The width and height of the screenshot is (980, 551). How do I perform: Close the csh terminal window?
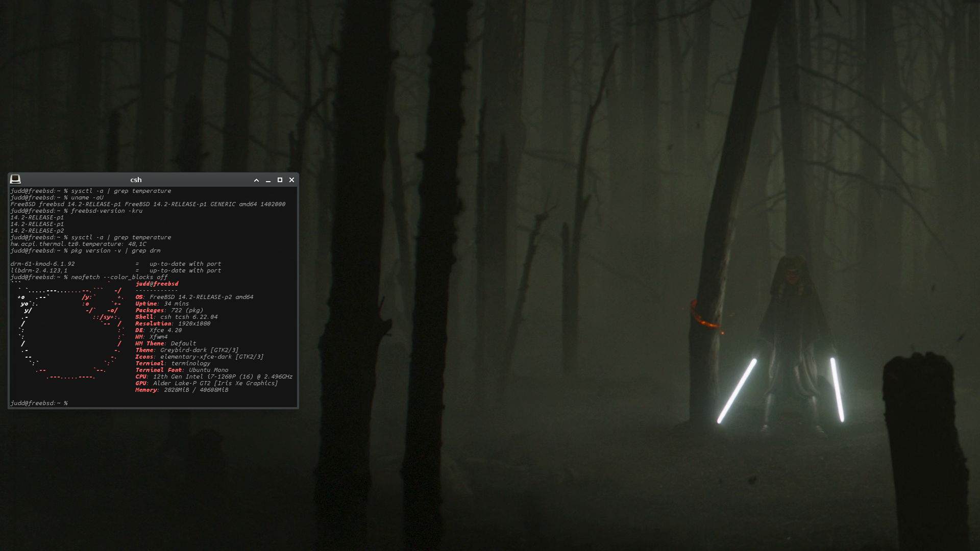tap(291, 180)
